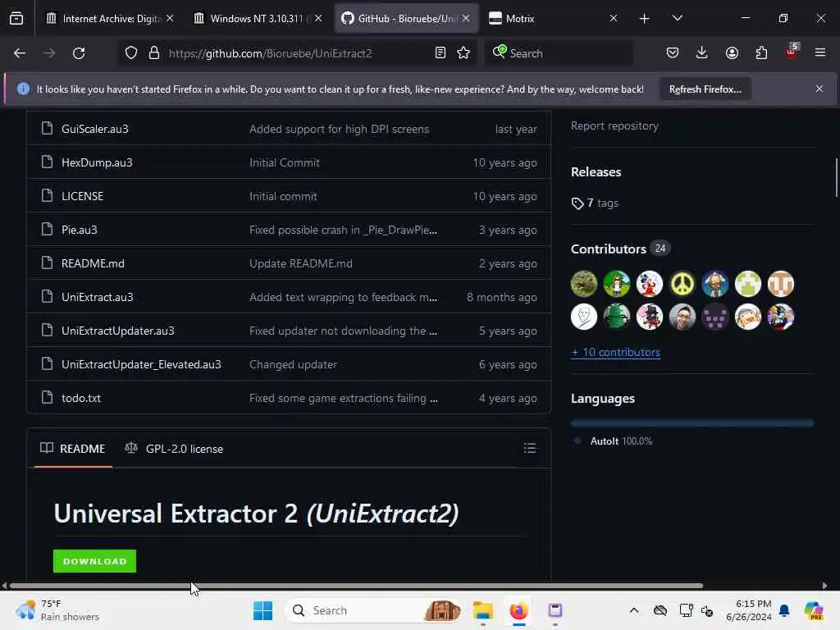The width and height of the screenshot is (840, 630).
Task: Go back to the previous page
Action: [20, 53]
